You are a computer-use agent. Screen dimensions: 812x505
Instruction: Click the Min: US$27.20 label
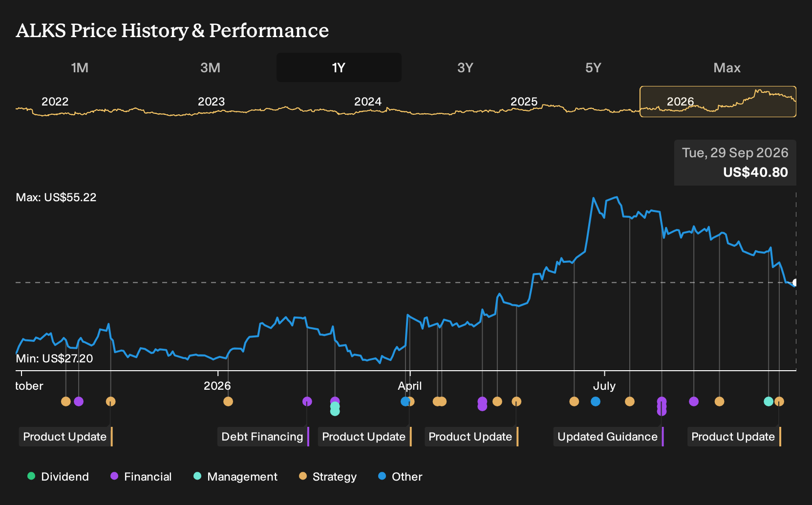[x=54, y=358]
